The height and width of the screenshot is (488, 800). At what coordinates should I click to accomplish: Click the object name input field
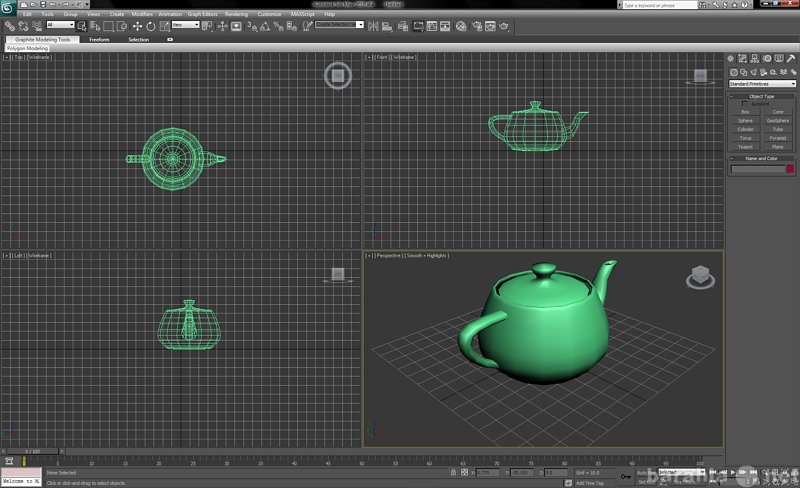758,169
